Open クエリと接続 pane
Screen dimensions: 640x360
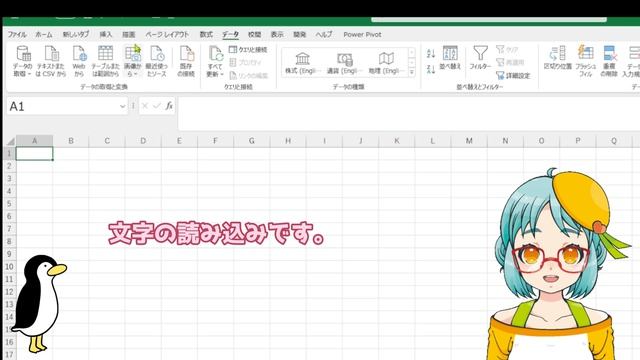point(248,49)
